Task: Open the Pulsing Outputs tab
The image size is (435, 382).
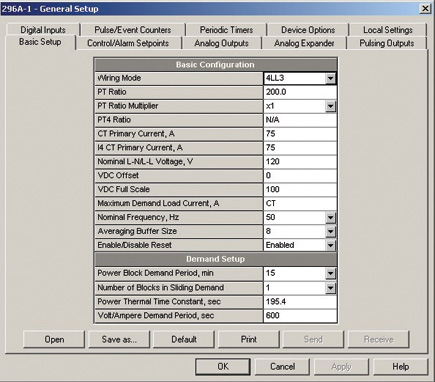Action: tap(387, 43)
